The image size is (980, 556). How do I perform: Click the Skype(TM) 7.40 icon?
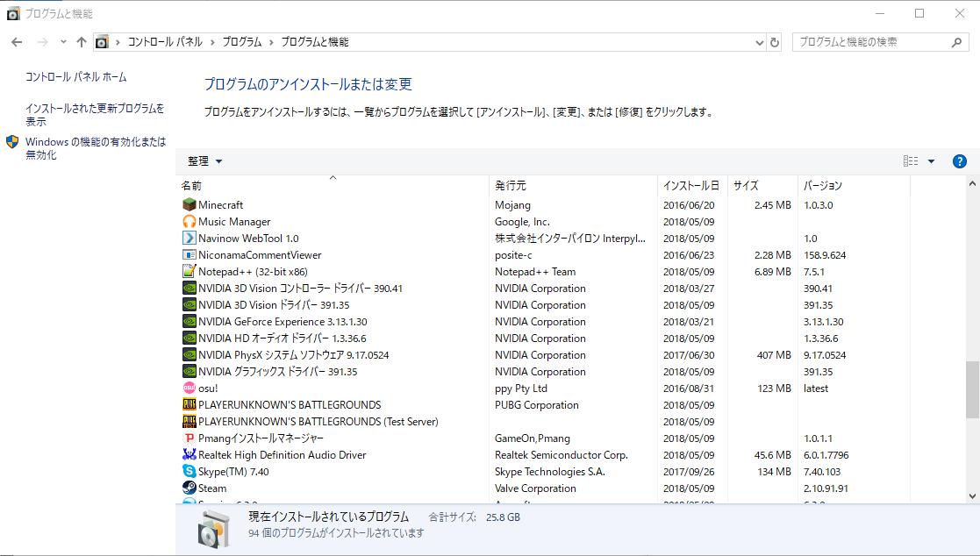pos(189,472)
